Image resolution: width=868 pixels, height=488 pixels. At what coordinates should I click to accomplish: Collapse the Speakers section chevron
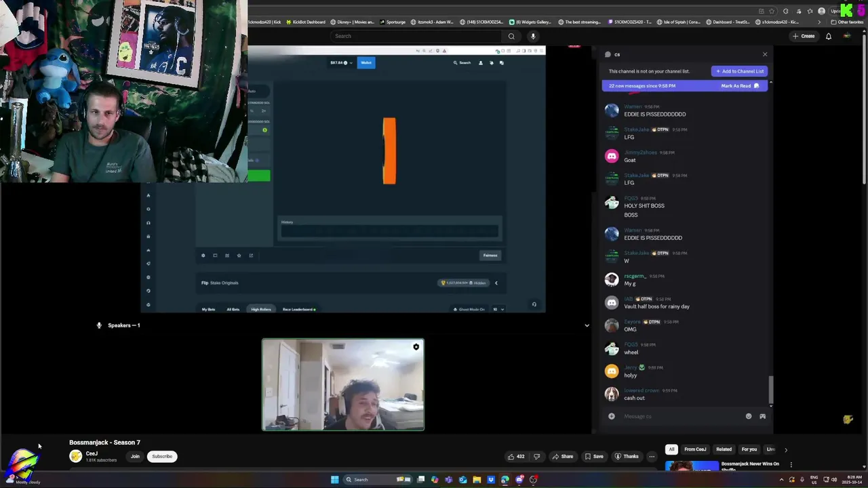click(587, 325)
